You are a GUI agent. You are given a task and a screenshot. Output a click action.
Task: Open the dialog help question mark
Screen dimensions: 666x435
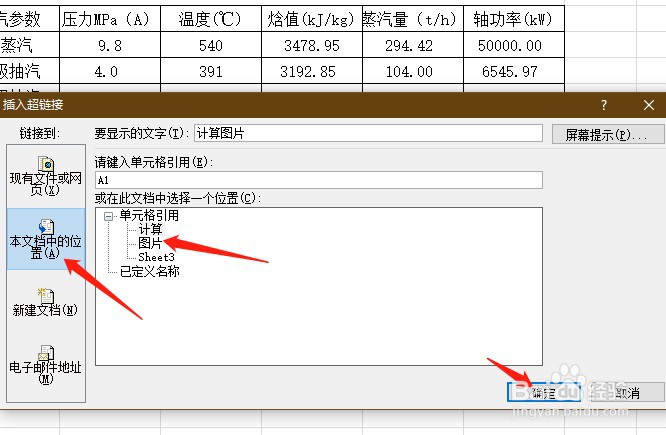[x=604, y=105]
